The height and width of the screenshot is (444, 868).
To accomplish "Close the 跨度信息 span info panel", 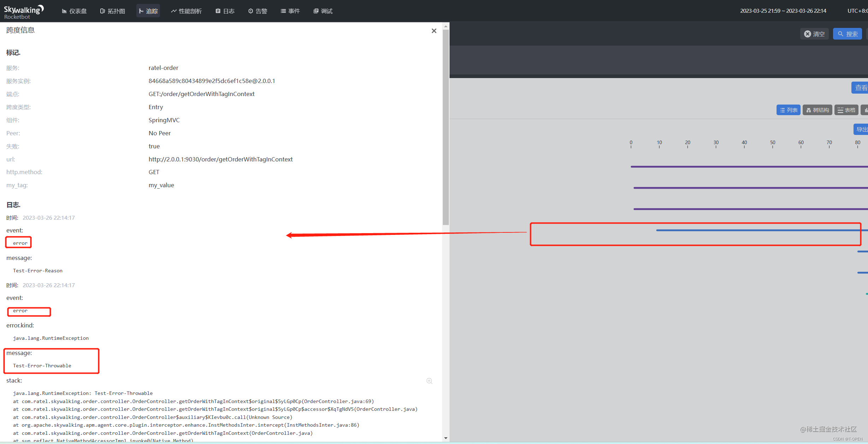I will click(434, 31).
